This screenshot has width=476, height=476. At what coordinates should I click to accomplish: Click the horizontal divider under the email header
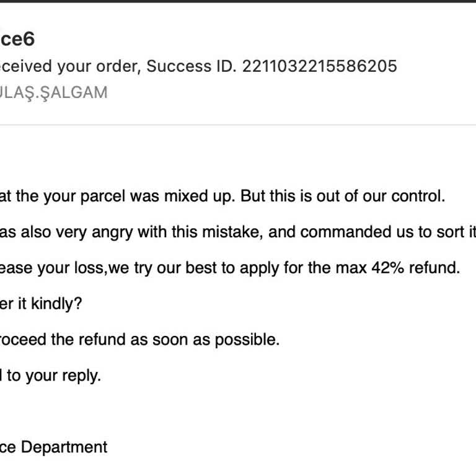click(238, 125)
